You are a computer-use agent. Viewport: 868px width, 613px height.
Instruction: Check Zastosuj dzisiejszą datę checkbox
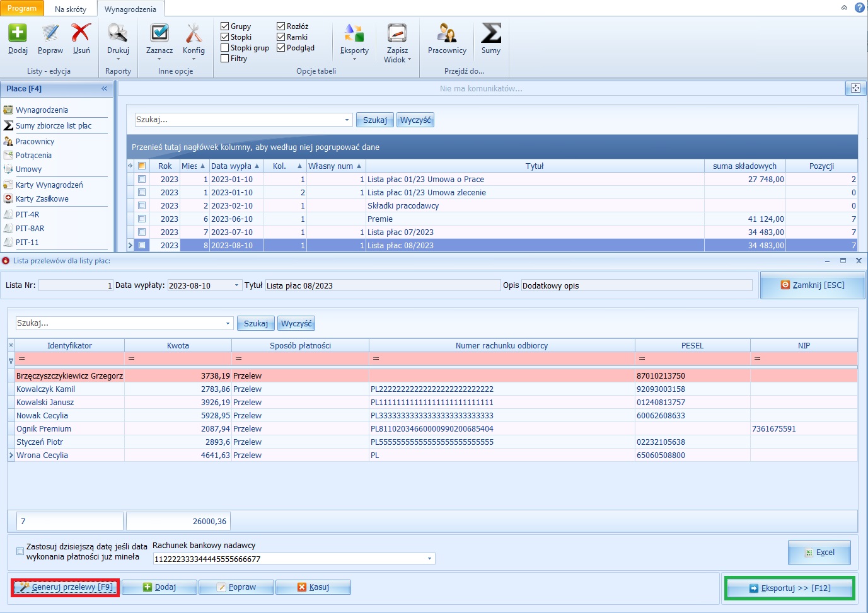[x=20, y=551]
